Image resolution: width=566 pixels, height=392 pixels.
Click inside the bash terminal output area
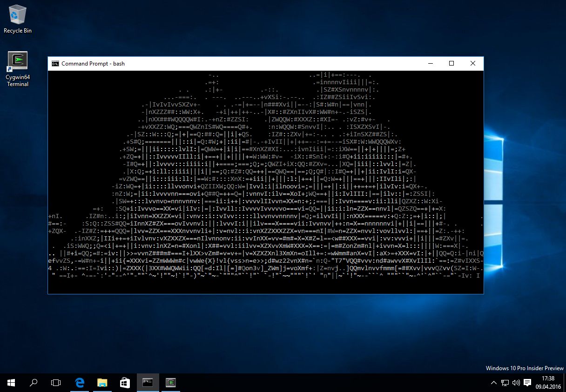point(265,181)
